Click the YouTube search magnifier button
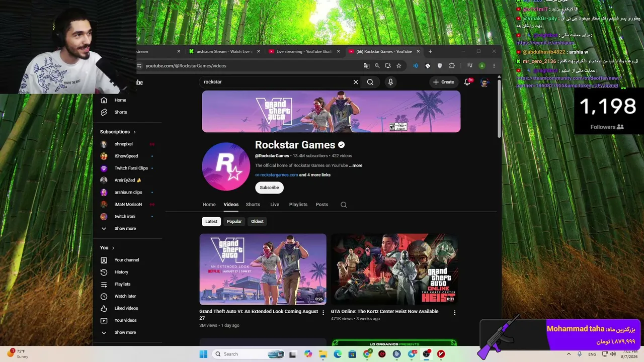This screenshot has width=644, height=362. coord(370,82)
